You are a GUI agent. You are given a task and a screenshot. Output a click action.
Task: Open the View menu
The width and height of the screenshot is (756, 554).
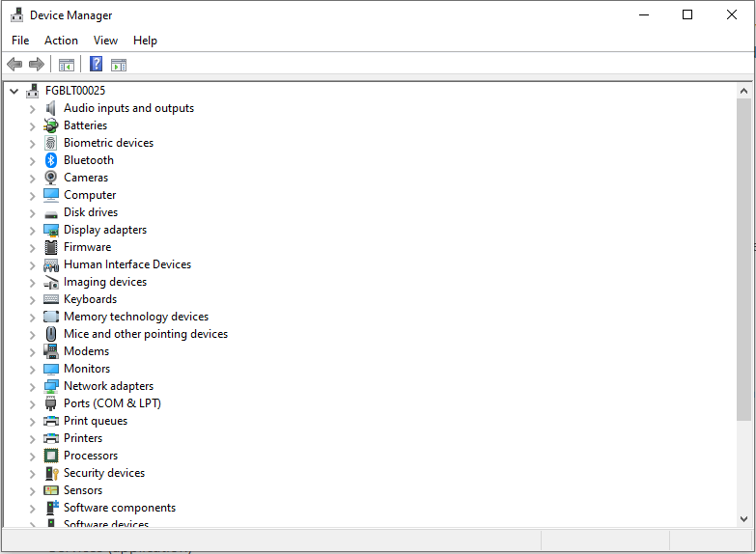(x=105, y=41)
